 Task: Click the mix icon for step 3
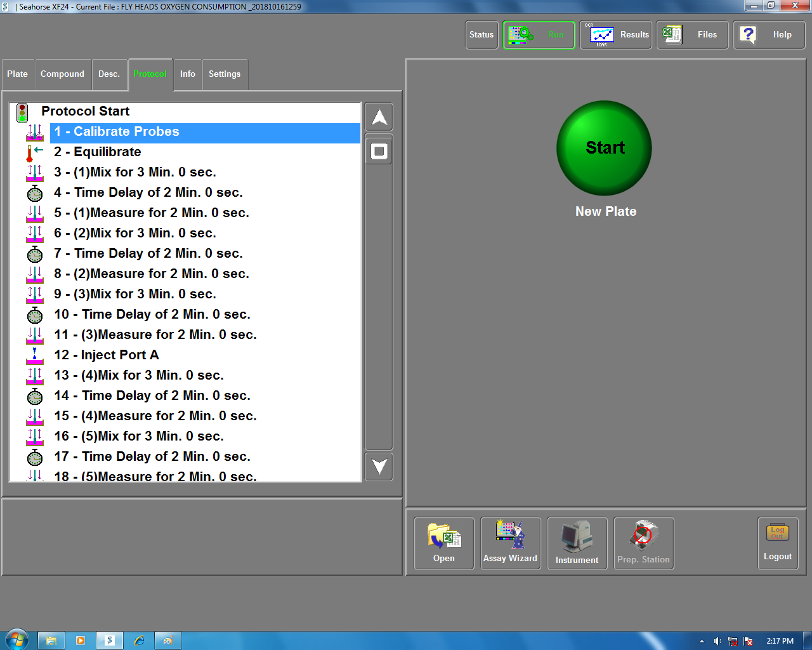(35, 173)
